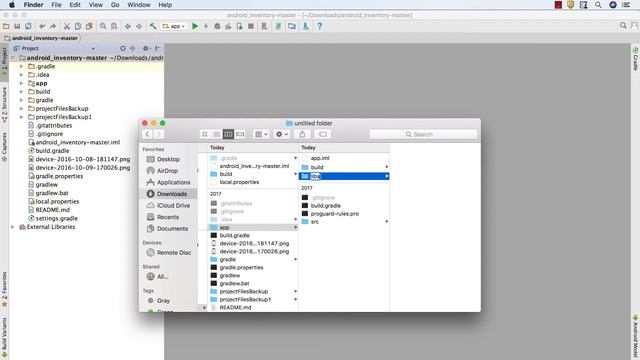This screenshot has height=360, width=640.
Task: Click Finder back navigation button
Action: coord(147,134)
